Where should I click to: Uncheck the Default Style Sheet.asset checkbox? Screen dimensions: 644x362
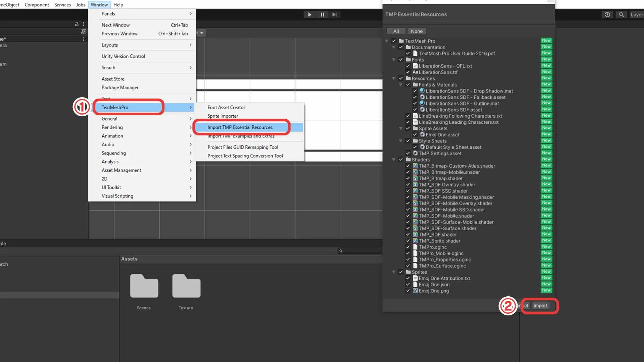[415, 147]
